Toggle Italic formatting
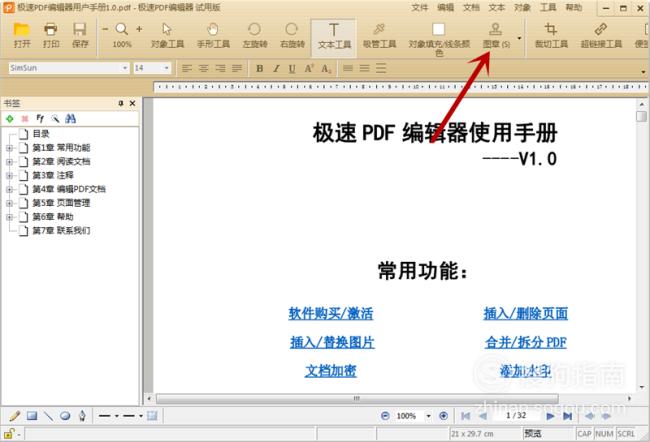 (x=276, y=68)
